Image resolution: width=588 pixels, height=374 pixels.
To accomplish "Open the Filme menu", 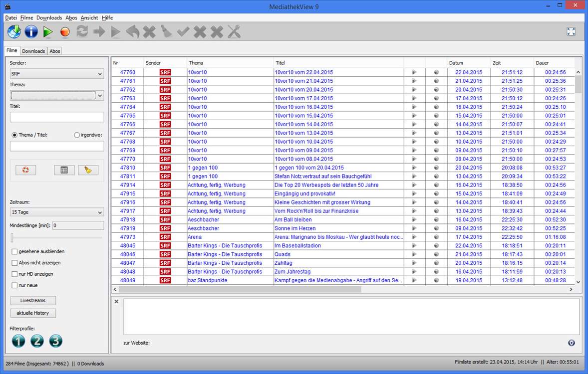I will 26,17.
